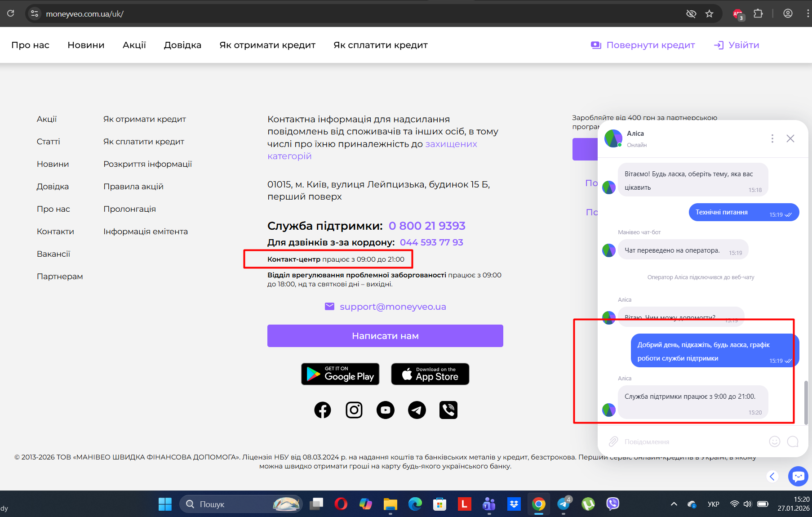Open Dropbox from the taskbar
The height and width of the screenshot is (517, 812).
point(514,504)
